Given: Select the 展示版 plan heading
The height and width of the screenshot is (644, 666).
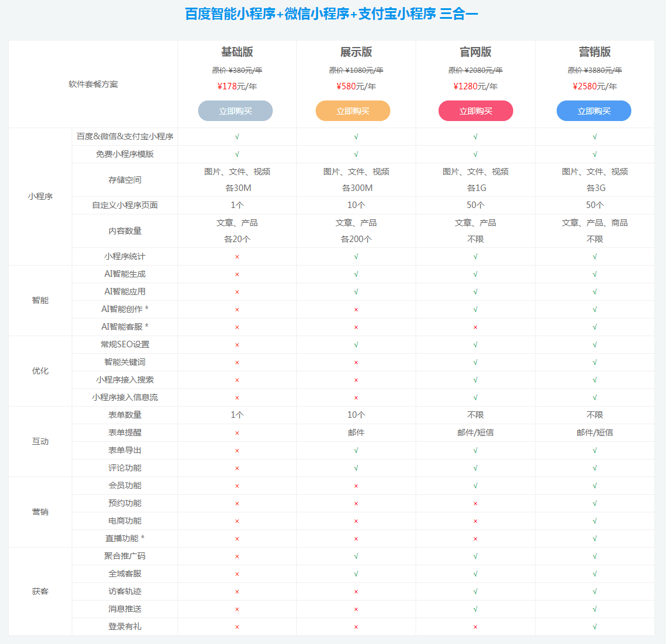Looking at the screenshot, I should click(356, 52).
